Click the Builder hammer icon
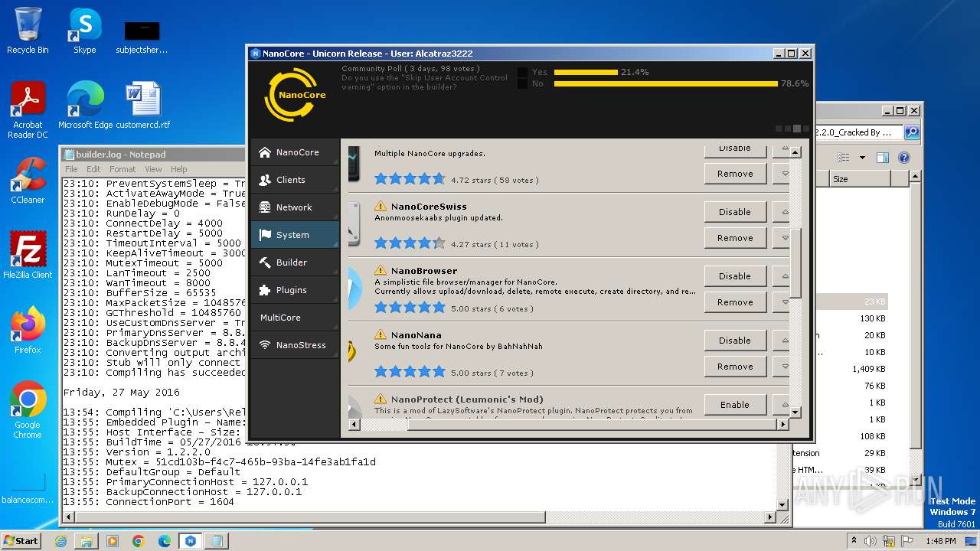The height and width of the screenshot is (551, 980). [265, 262]
